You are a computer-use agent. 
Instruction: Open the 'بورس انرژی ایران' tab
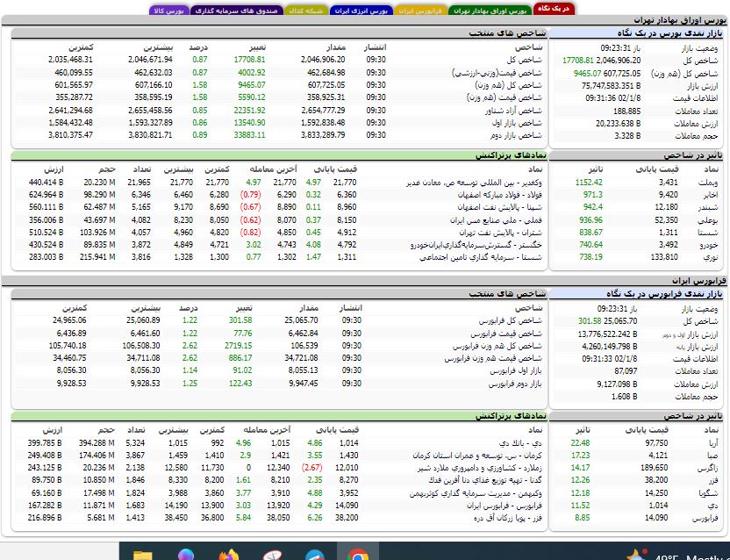pyautogui.click(x=361, y=11)
